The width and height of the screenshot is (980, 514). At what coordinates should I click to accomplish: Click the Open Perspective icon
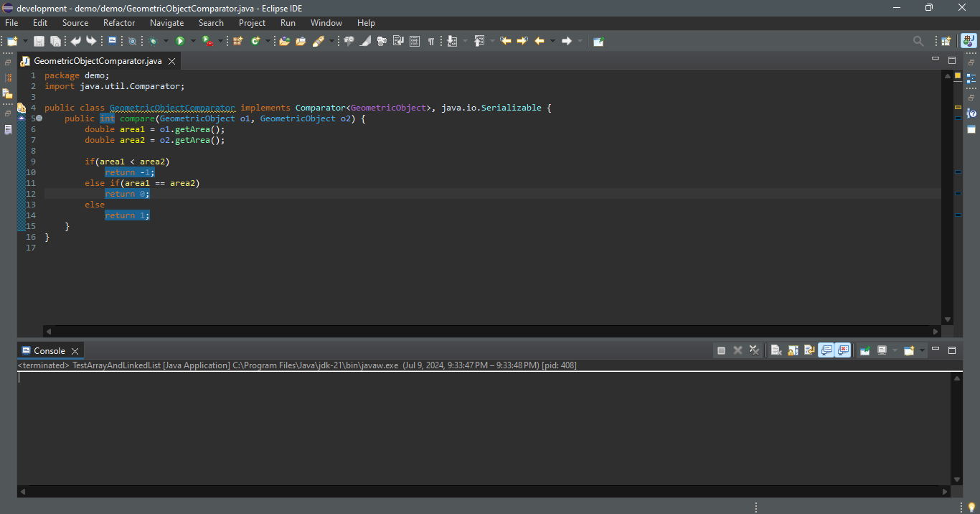coord(946,42)
